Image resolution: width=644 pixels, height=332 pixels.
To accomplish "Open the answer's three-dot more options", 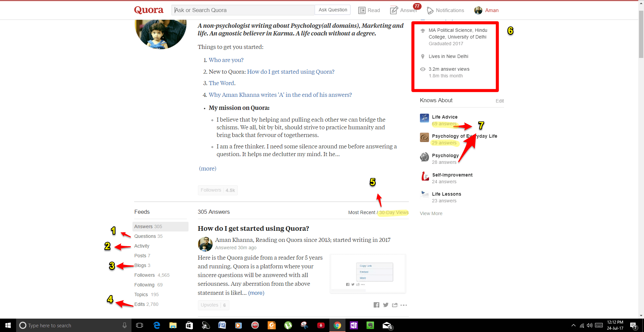I will click(x=404, y=305).
